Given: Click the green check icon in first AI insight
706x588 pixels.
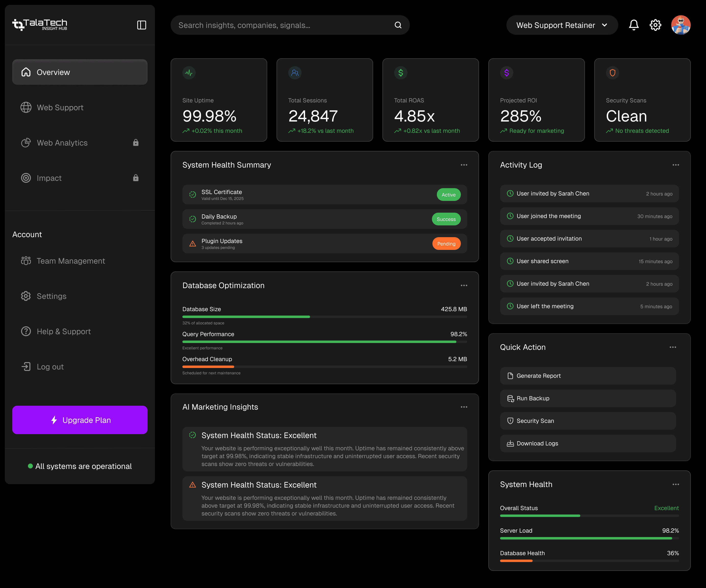Looking at the screenshot, I should [193, 435].
